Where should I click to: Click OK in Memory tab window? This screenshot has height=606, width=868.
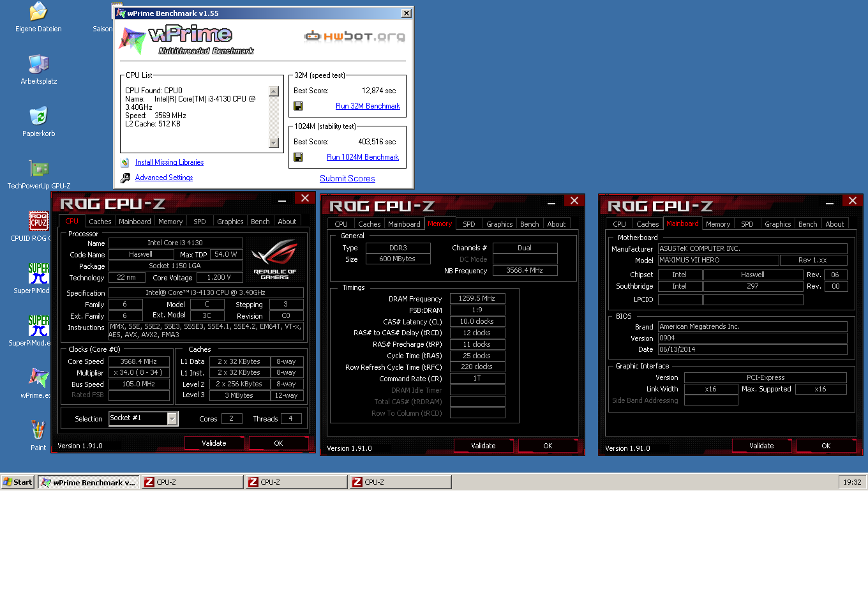(x=548, y=446)
